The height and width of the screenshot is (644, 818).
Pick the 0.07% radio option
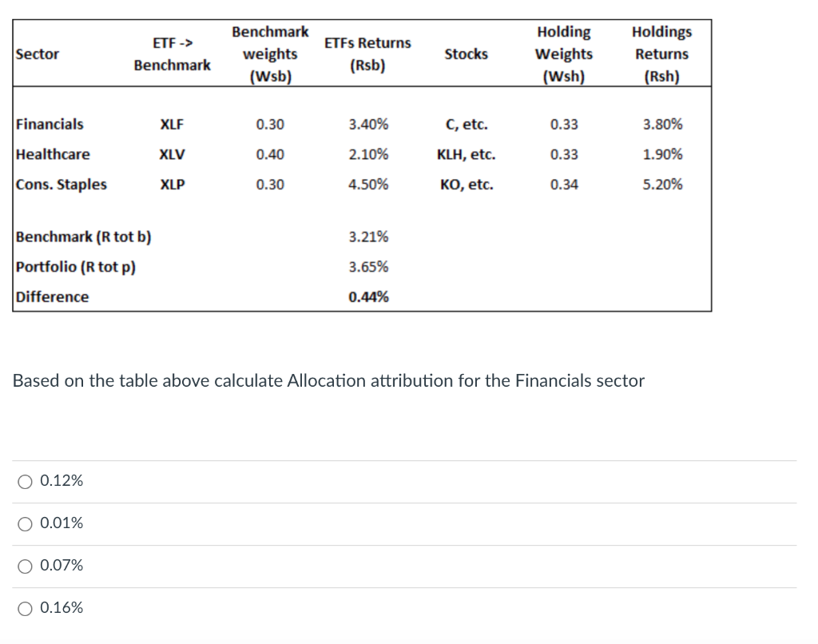[x=25, y=566]
